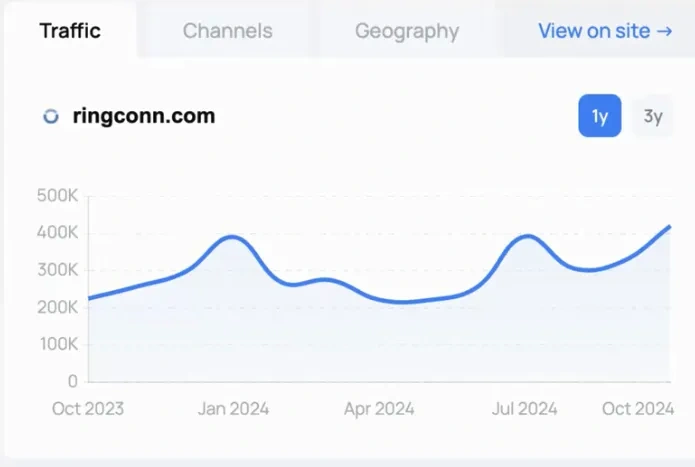Select the 1y time range
This screenshot has width=695, height=467.
[x=600, y=116]
